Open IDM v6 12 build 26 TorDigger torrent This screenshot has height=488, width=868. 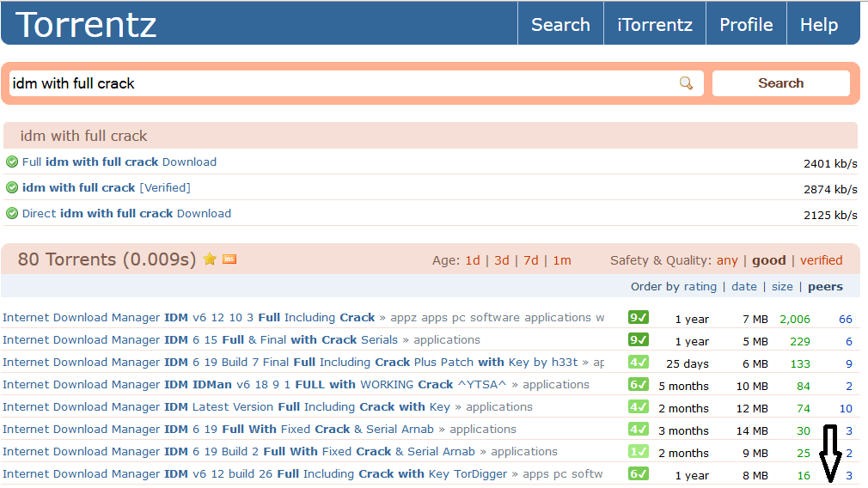click(x=254, y=473)
